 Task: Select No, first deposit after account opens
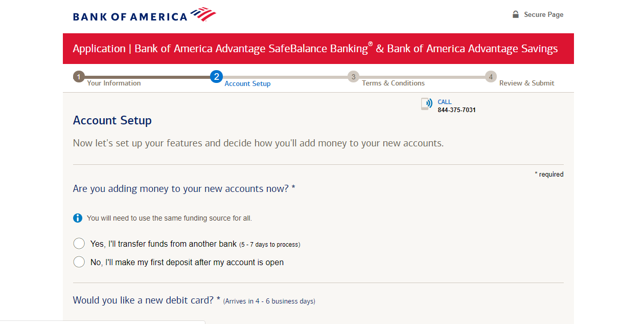(x=79, y=262)
